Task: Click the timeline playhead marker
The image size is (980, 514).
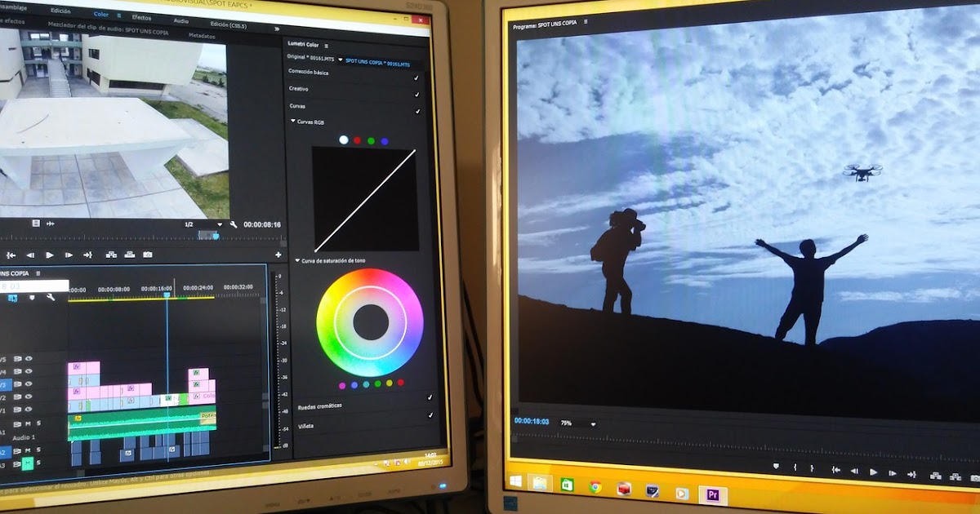Action: point(167,295)
